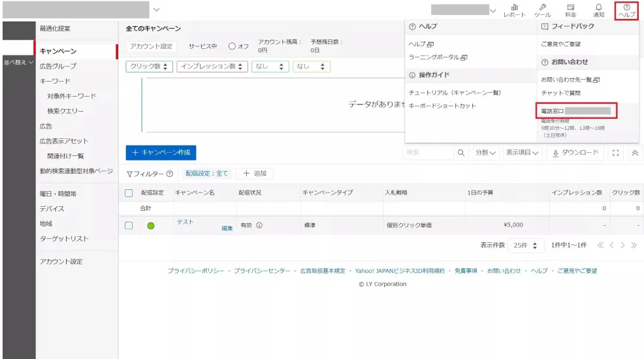Select the オフ radio button
Viewport: 644px width, 359px height.
click(232, 46)
